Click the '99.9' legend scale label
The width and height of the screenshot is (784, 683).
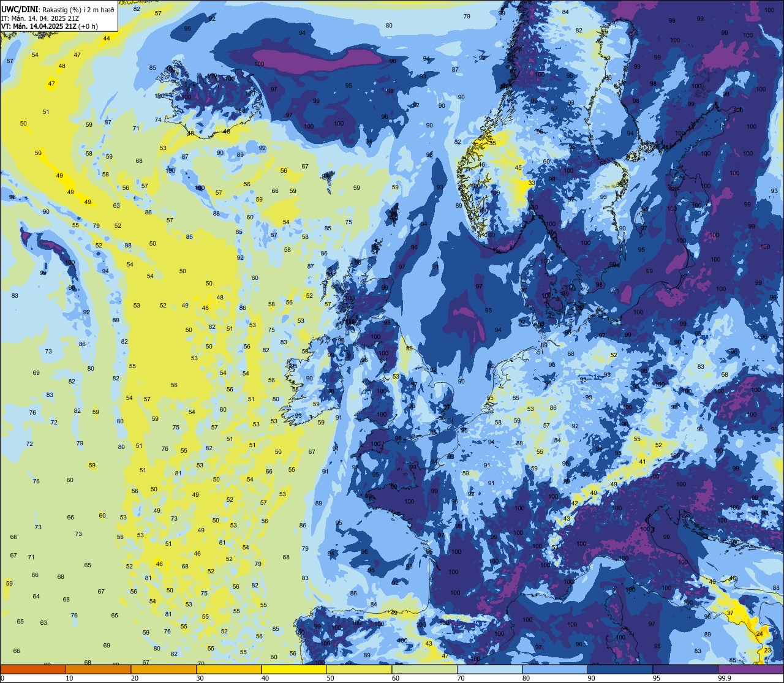(725, 678)
